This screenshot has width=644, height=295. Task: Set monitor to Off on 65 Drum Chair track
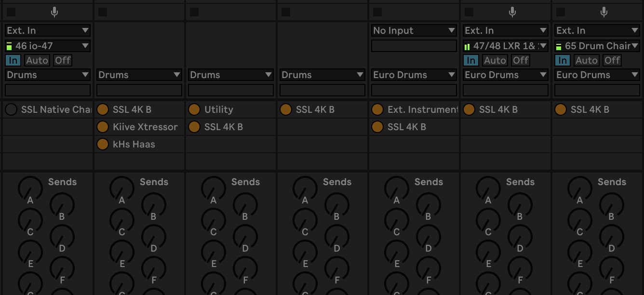[612, 60]
